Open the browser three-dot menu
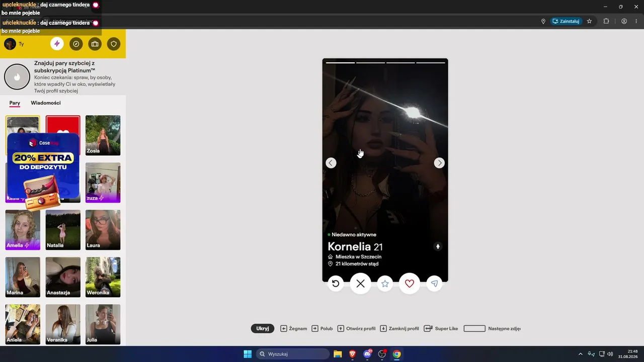The image size is (644, 362). pos(636,21)
